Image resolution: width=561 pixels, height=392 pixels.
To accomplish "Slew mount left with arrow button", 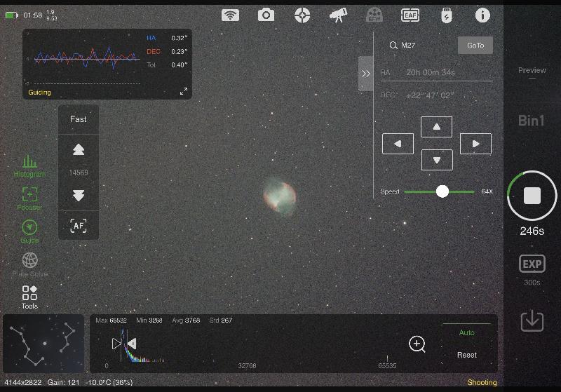I will (398, 144).
